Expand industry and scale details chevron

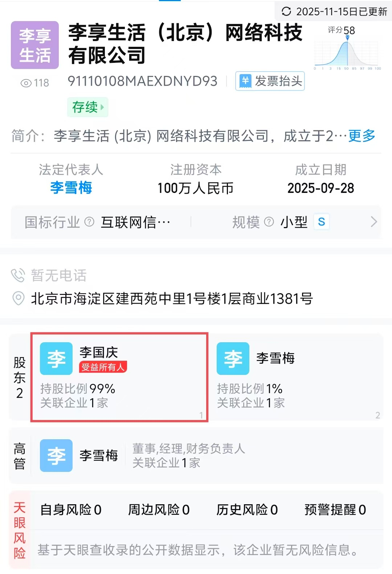click(x=374, y=222)
